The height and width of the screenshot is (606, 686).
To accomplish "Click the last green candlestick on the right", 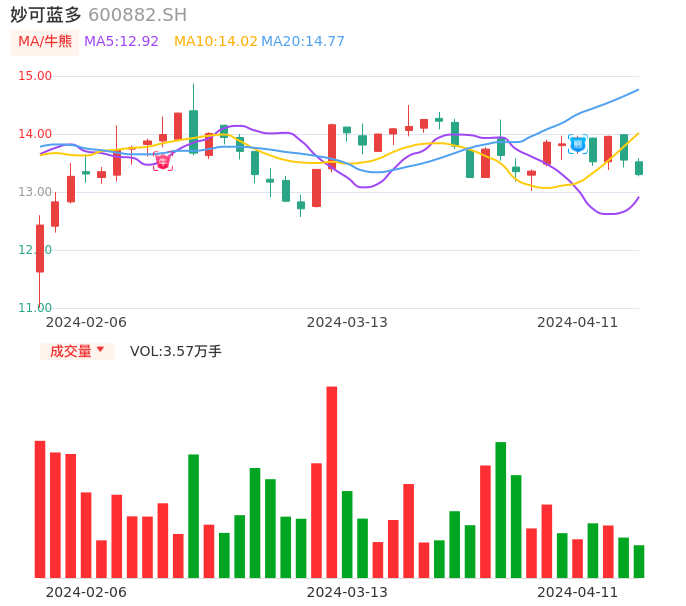I will coord(639,168).
